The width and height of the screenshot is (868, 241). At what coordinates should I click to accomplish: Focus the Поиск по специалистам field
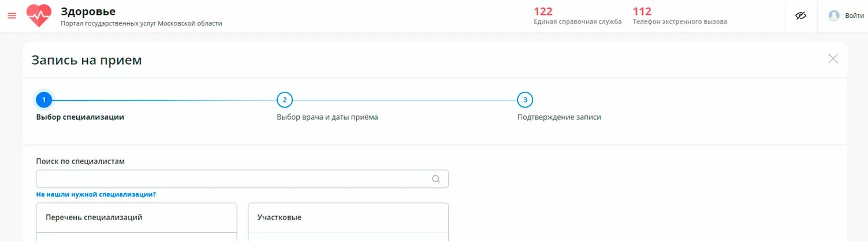click(x=242, y=179)
